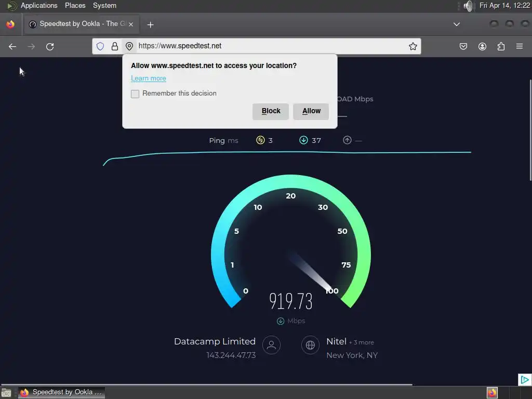Click the page vertical scrollbar
The image size is (532, 399).
tap(530, 130)
